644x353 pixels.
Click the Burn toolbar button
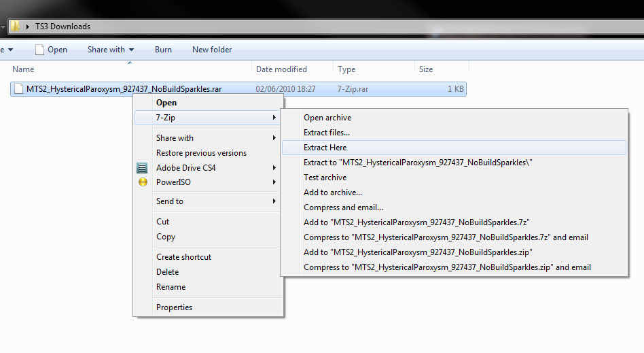pos(163,50)
